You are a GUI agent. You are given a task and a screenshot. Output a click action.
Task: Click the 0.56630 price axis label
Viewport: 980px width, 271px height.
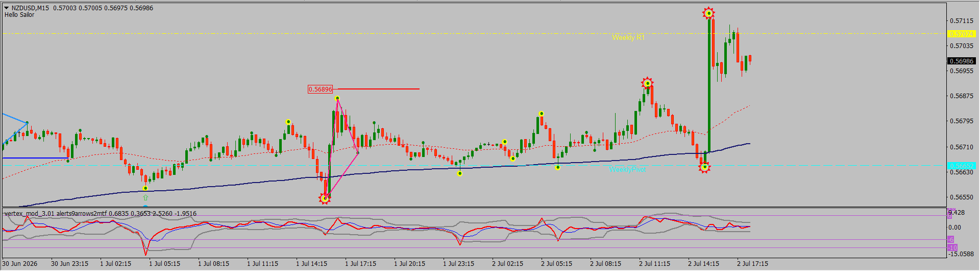tap(962, 172)
